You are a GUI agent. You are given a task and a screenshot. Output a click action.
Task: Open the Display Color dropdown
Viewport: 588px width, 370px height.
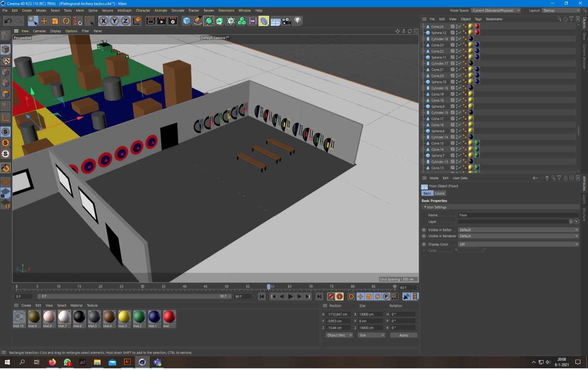pos(518,244)
